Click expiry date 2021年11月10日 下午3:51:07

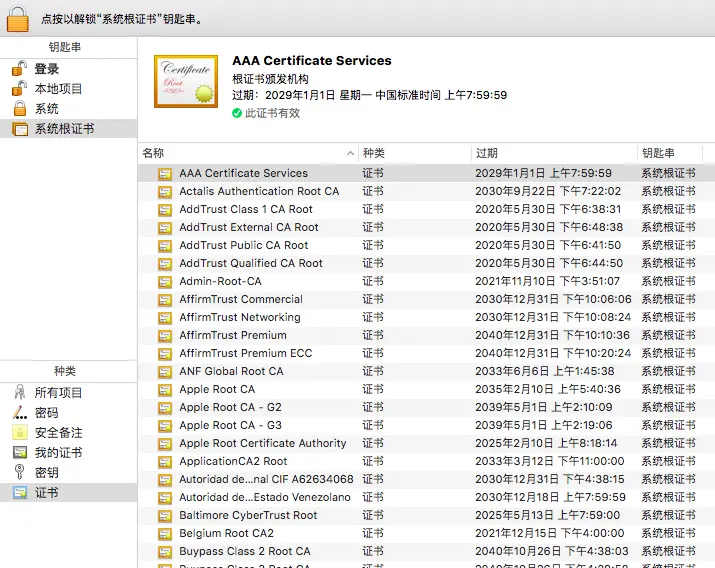pyautogui.click(x=547, y=281)
